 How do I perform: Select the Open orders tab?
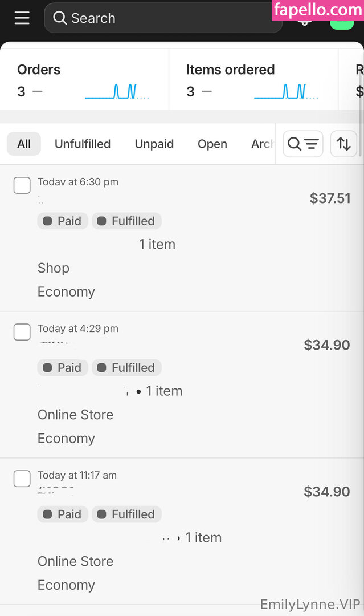point(212,144)
